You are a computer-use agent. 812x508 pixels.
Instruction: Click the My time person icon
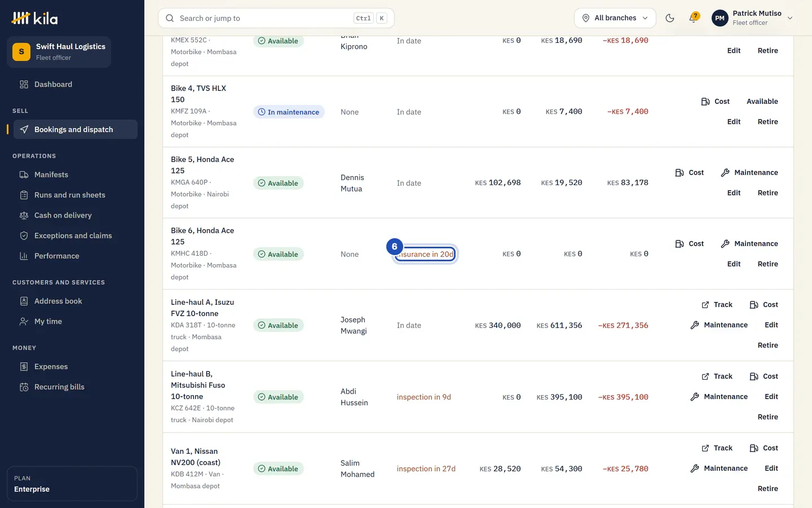[x=24, y=321]
